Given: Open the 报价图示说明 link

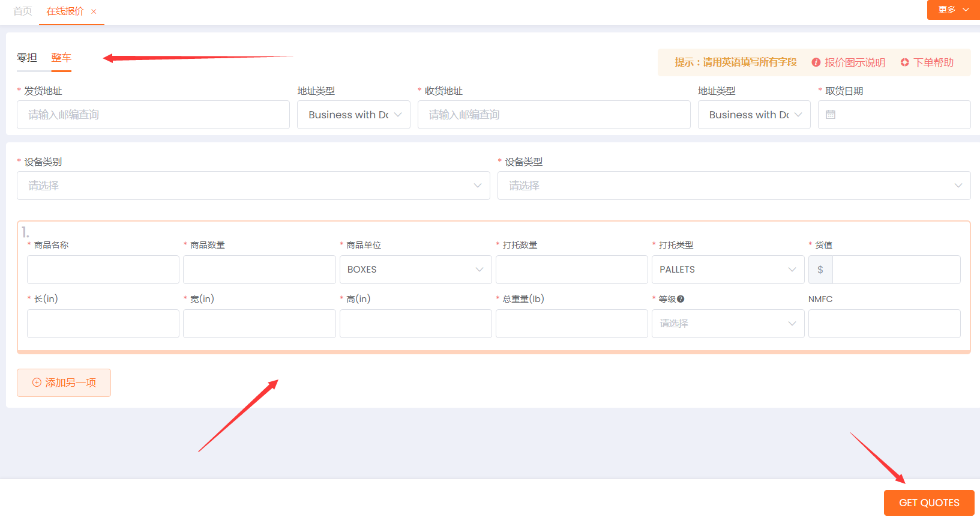Looking at the screenshot, I should coord(855,62).
